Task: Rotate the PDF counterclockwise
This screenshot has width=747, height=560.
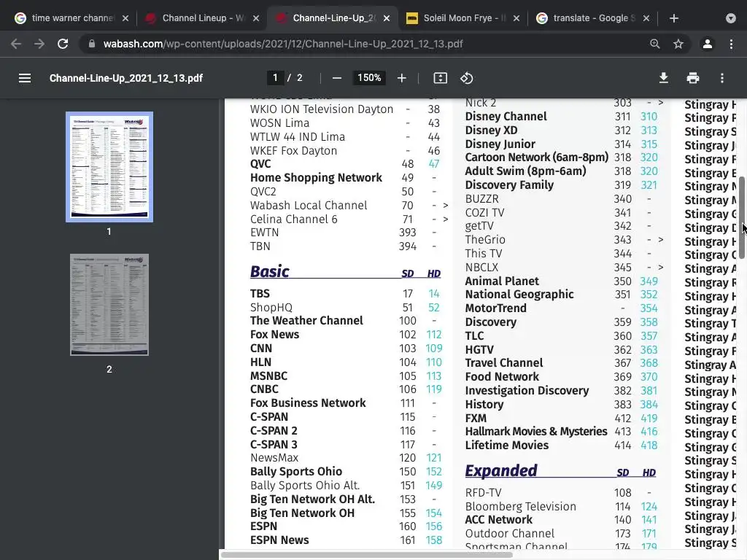Action: [x=466, y=78]
